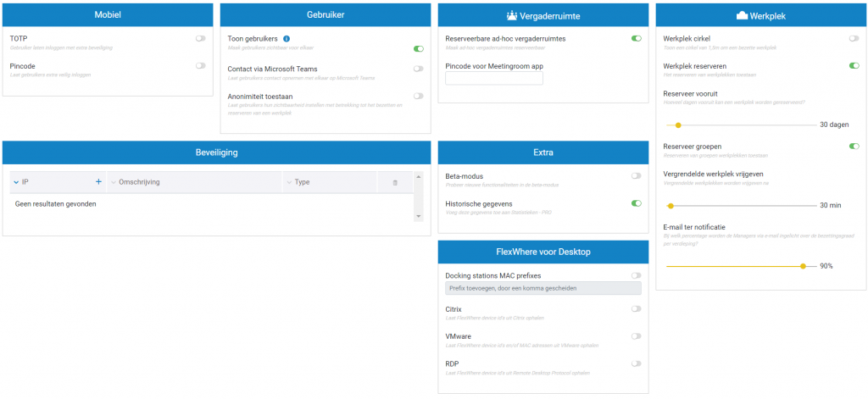Click the Reserveer vooruit slider handle
This screenshot has width=868, height=399.
(678, 125)
